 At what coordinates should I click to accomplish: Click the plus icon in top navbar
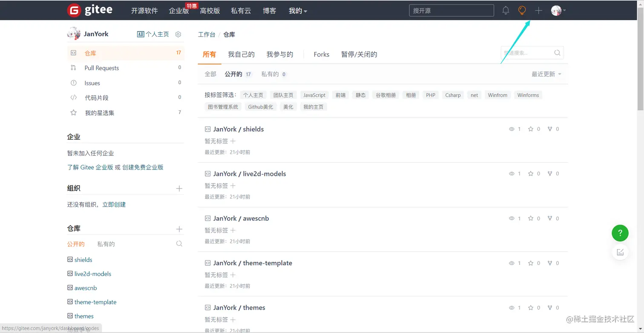point(538,10)
